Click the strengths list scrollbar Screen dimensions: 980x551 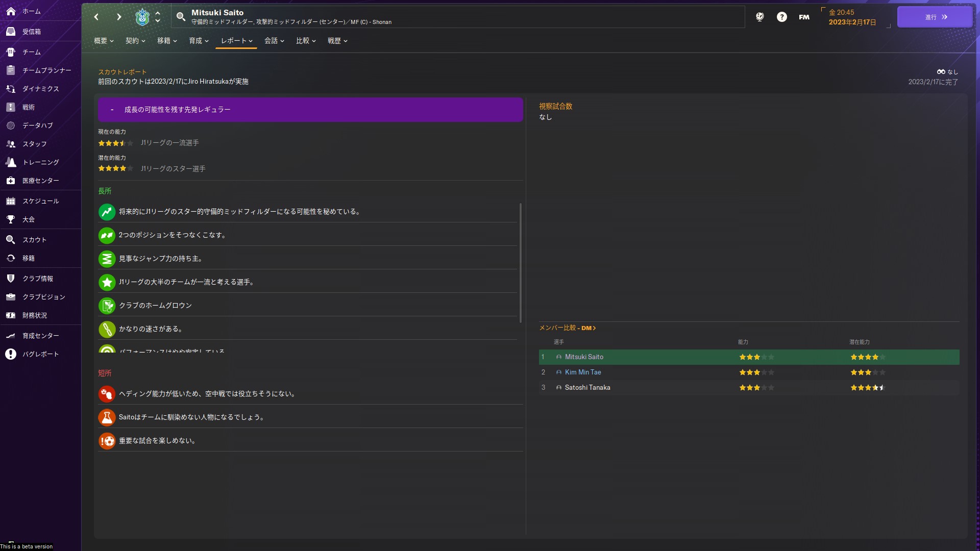tap(520, 263)
